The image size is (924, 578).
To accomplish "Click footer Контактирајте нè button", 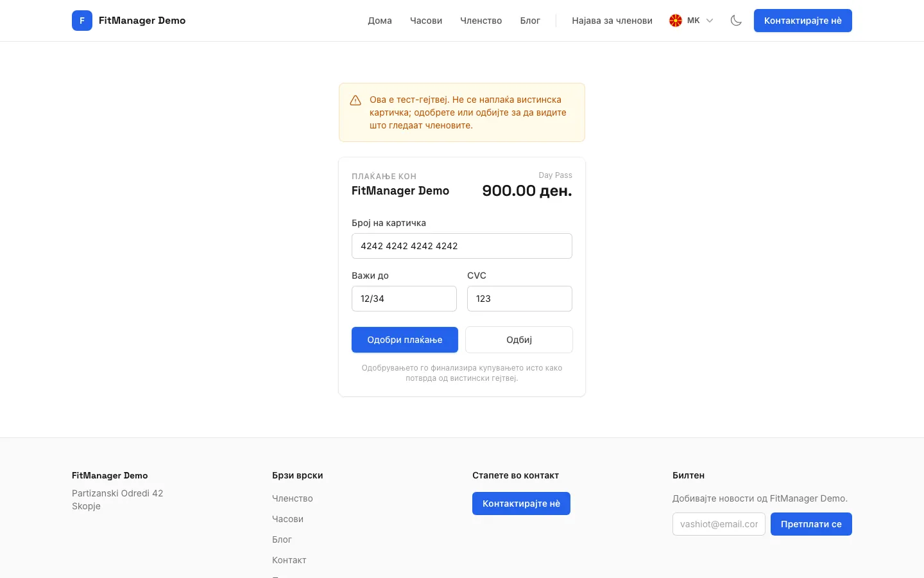I will point(521,504).
